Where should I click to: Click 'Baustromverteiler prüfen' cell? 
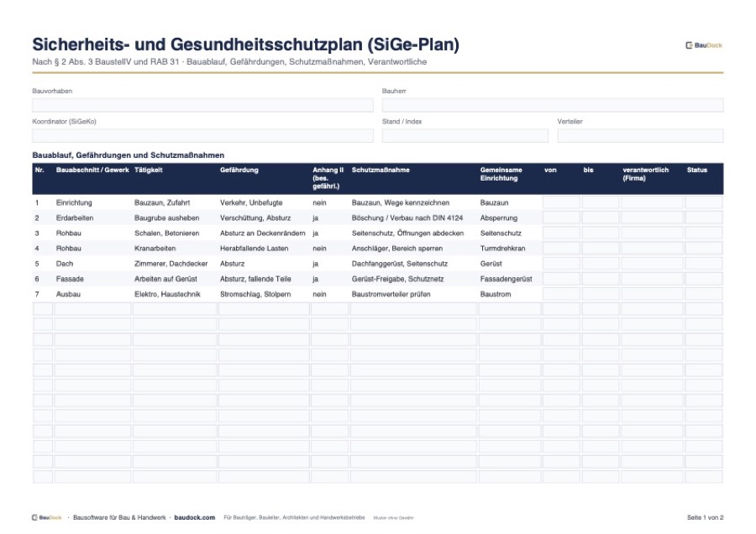pyautogui.click(x=391, y=295)
